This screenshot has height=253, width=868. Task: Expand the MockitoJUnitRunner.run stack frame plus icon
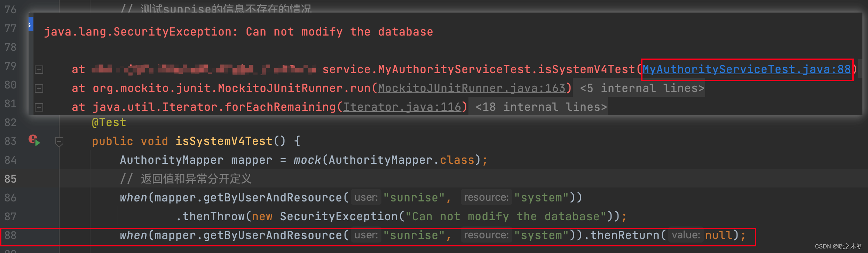tap(39, 89)
